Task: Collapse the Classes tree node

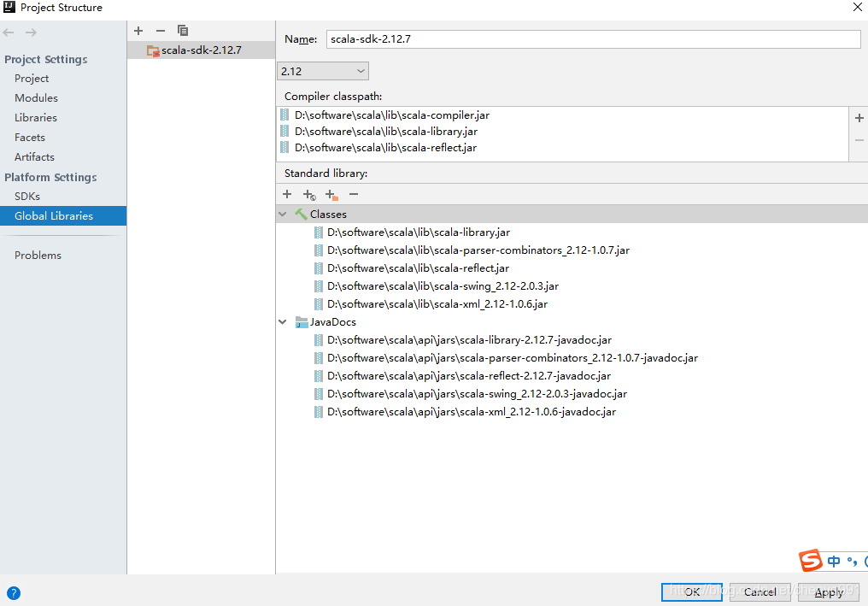Action: click(x=283, y=214)
